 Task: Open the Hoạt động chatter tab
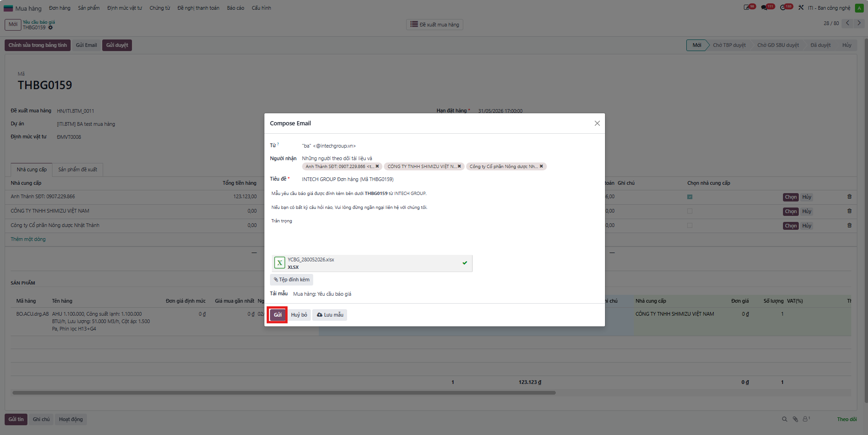(71, 419)
